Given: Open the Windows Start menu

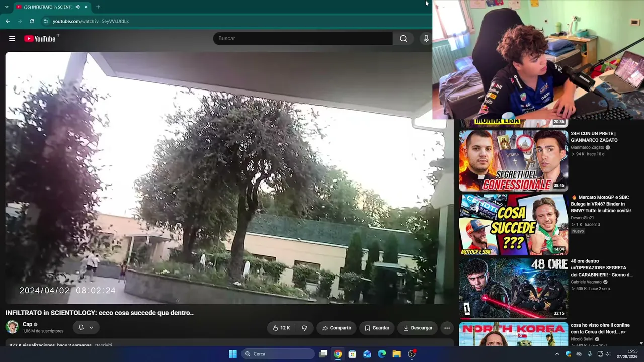Looking at the screenshot, I should click(233, 354).
